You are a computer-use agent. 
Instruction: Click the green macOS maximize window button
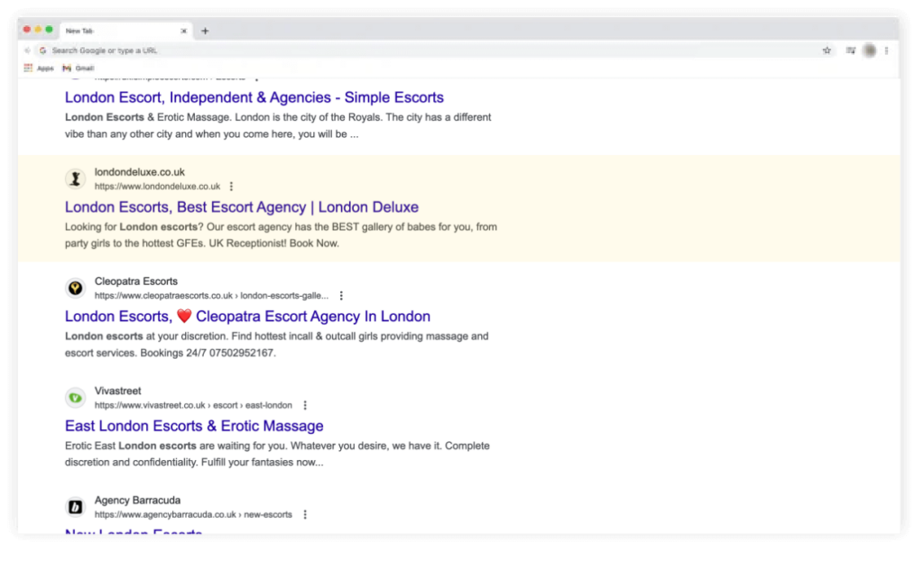[x=50, y=30]
